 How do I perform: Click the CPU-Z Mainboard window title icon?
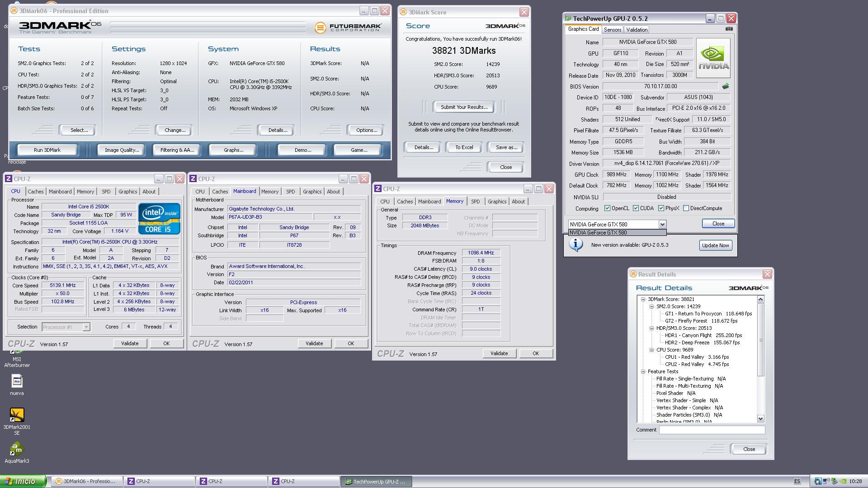[193, 179]
